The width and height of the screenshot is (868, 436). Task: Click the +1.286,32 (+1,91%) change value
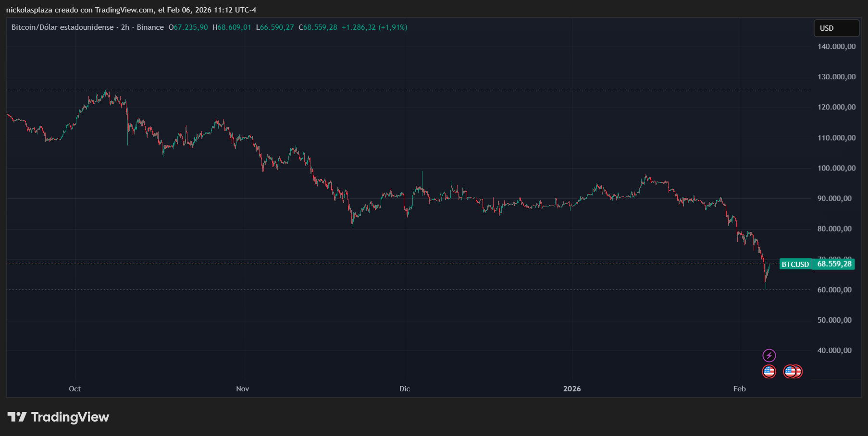point(374,27)
